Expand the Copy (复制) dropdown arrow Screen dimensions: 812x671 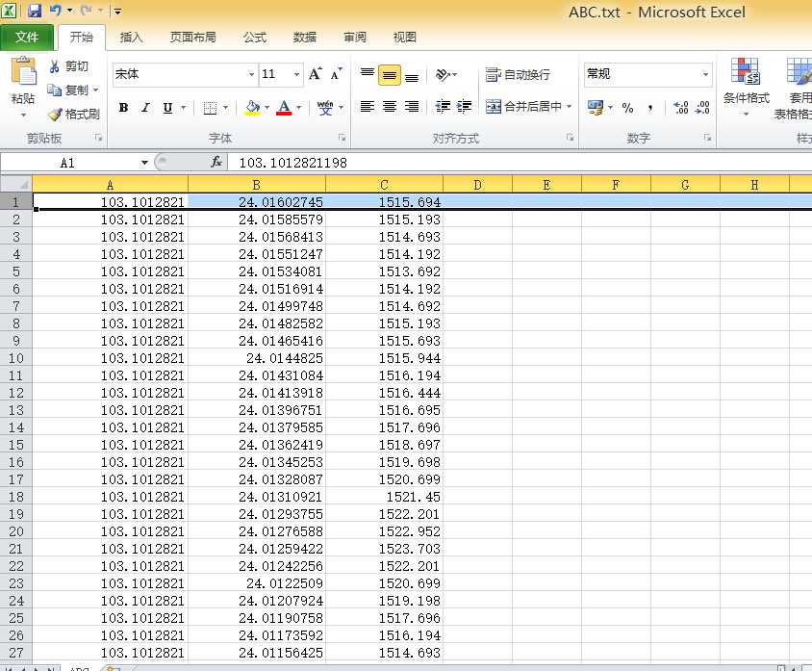96,90
